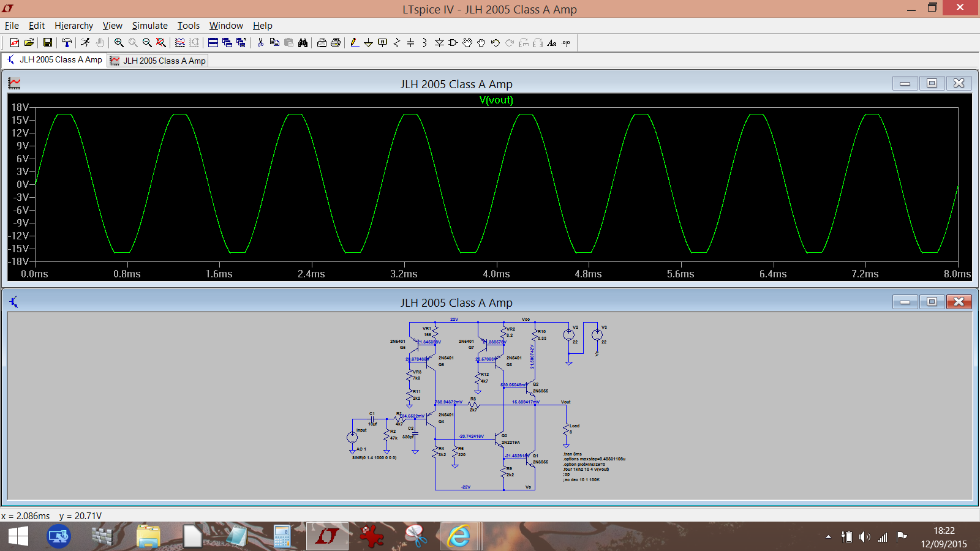Maximize the schematic pane

click(932, 302)
